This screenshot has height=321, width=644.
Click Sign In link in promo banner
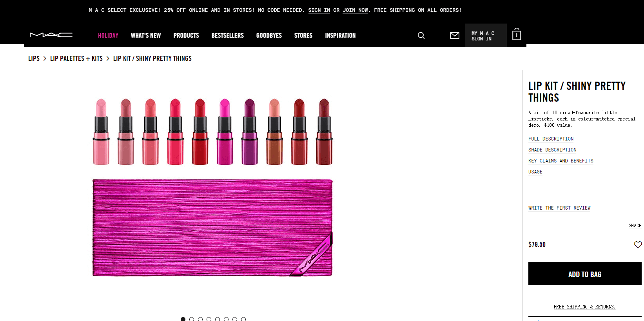319,10
